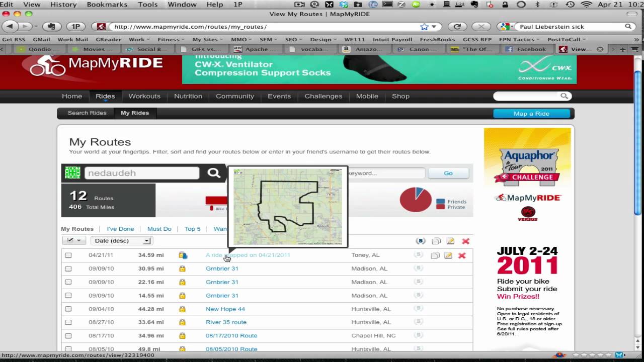644x362 pixels.
Task: Click the keyword search input field
Action: click(x=386, y=173)
